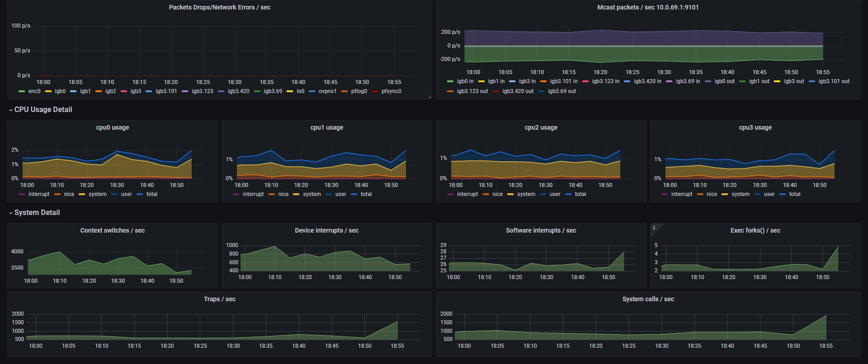
Task: Toggle igb2 series in Packets Drops legend
Action: (x=111, y=91)
